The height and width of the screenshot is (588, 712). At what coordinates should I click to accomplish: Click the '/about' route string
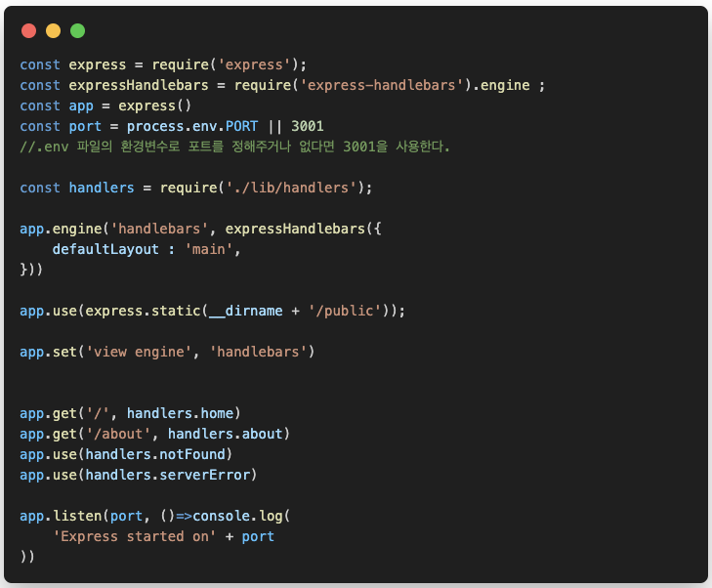118,434
